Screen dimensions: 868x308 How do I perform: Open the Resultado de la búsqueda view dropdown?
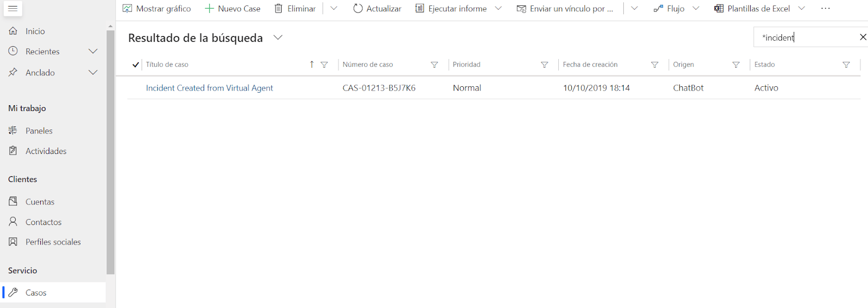click(x=278, y=37)
